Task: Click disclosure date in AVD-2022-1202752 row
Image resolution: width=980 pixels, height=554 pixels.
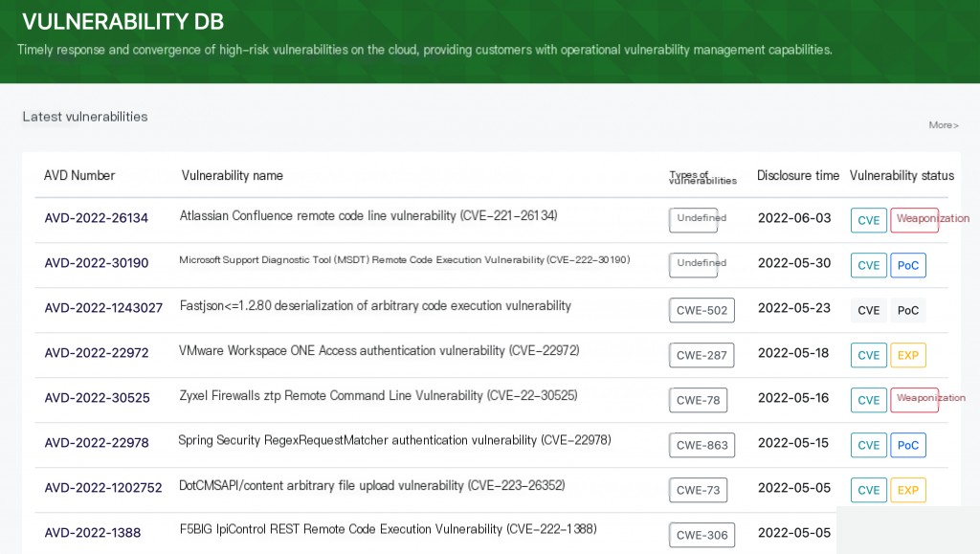Action: (x=794, y=488)
